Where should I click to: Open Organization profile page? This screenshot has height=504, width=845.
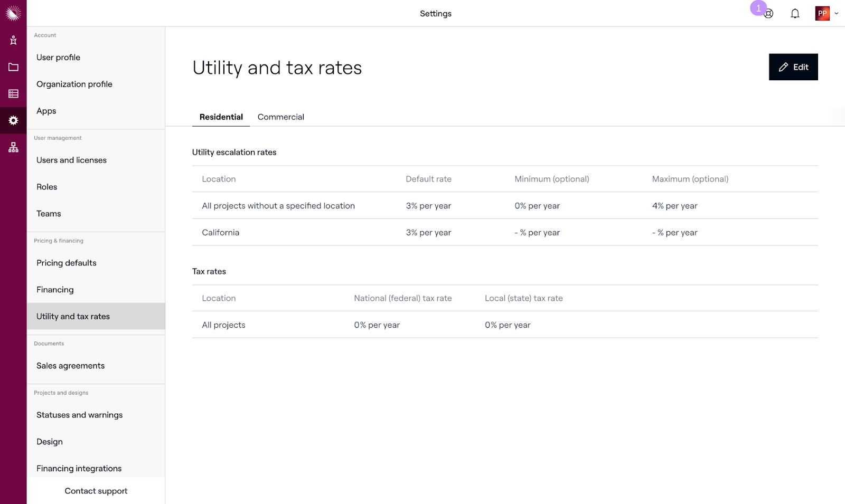(74, 84)
